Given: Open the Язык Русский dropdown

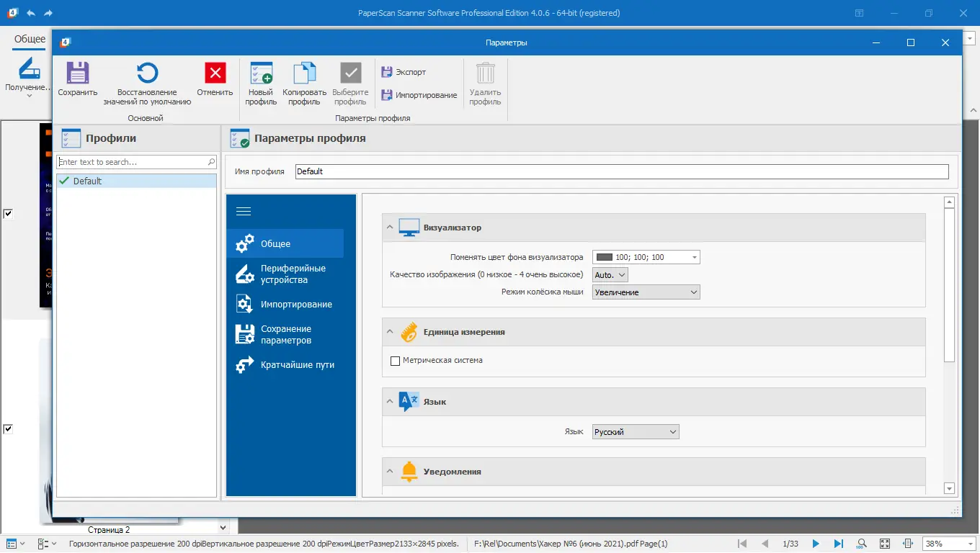Looking at the screenshot, I should pos(636,432).
